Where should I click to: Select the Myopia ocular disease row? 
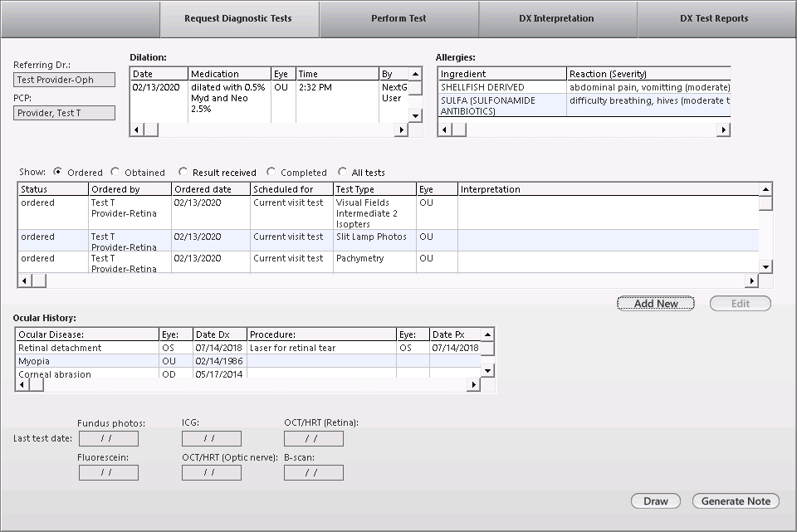[x=248, y=361]
